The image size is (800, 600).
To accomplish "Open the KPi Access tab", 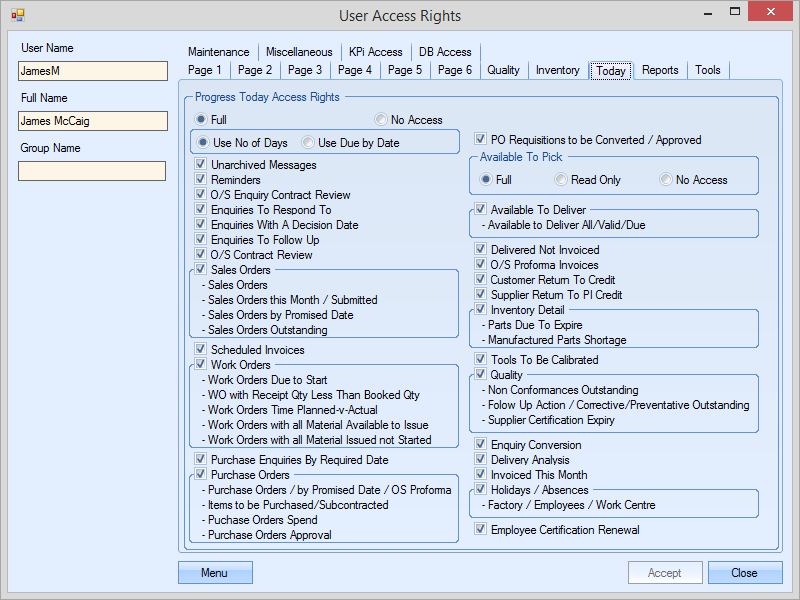I will 375,52.
